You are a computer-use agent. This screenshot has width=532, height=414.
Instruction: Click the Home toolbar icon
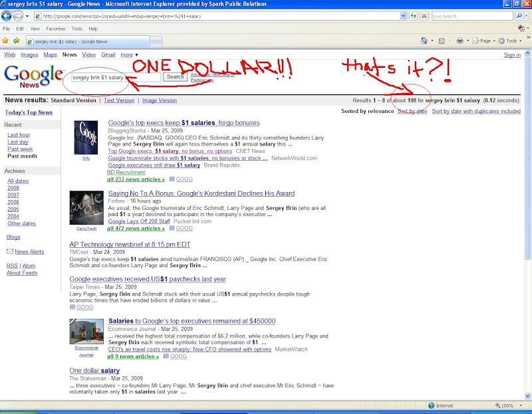tap(424, 41)
